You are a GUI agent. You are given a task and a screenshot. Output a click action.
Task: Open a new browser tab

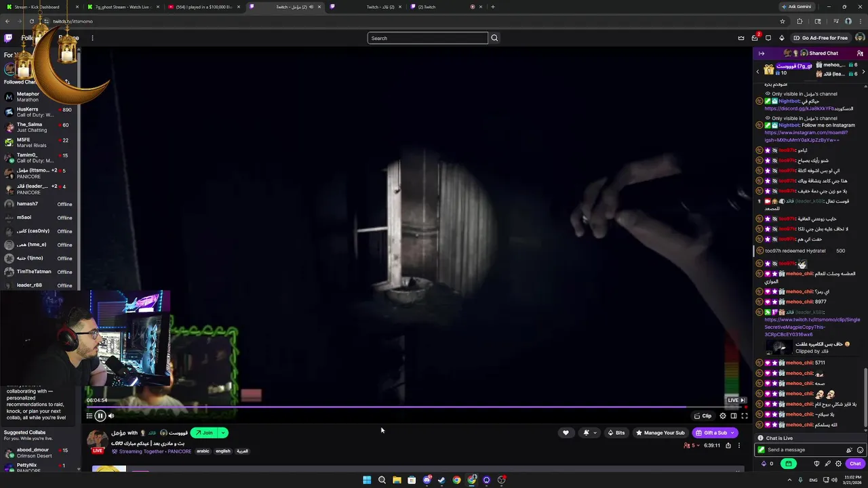492,7
